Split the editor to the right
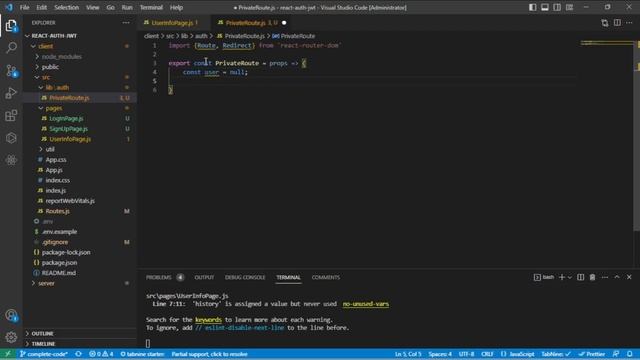This screenshot has width=640, height=360. (x=617, y=23)
